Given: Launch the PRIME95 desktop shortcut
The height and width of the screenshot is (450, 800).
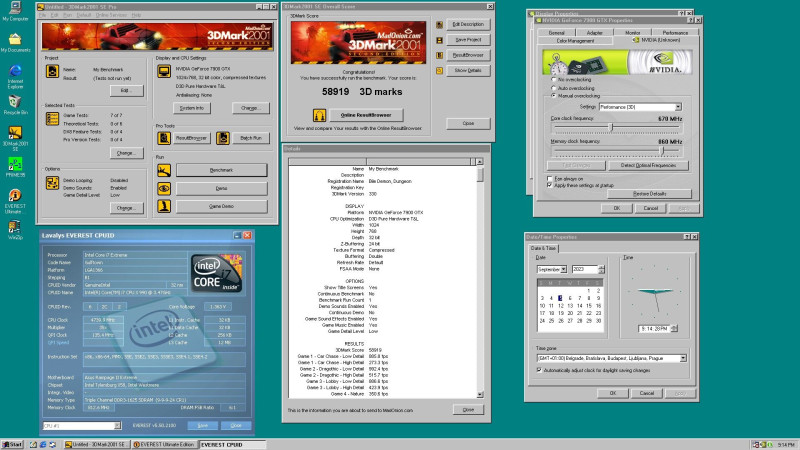Looking at the screenshot, I should click(x=15, y=167).
